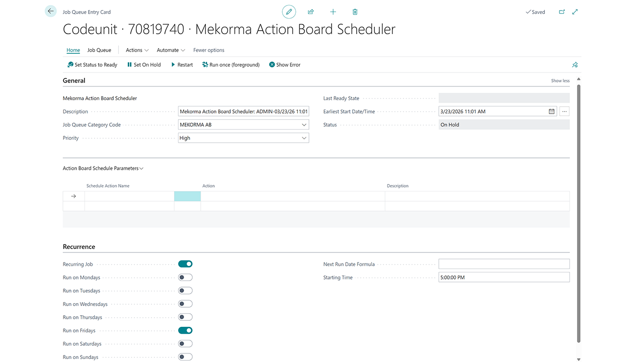Select the row arrow indicator in parameters grid
Image resolution: width=644 pixels, height=362 pixels.
point(73,196)
